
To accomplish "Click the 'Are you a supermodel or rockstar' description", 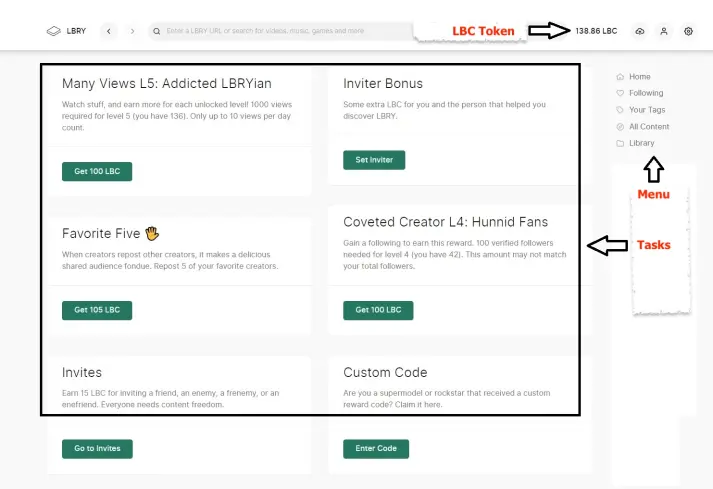I will (x=447, y=398).
